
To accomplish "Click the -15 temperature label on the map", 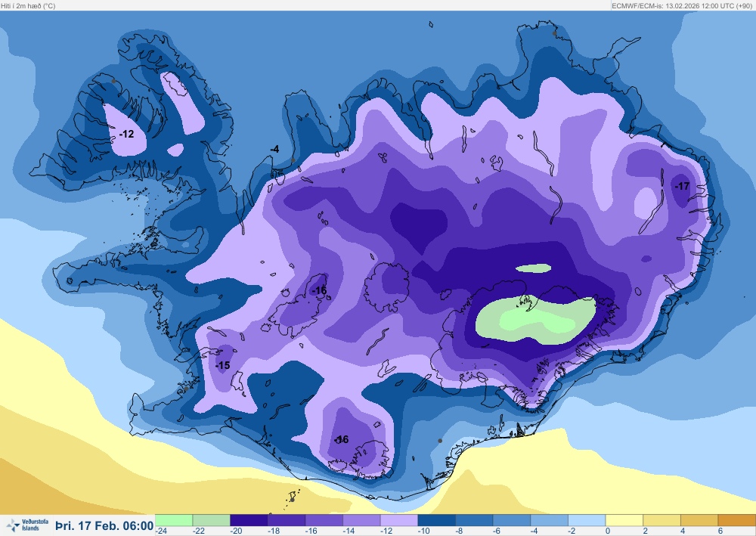I will point(222,365).
